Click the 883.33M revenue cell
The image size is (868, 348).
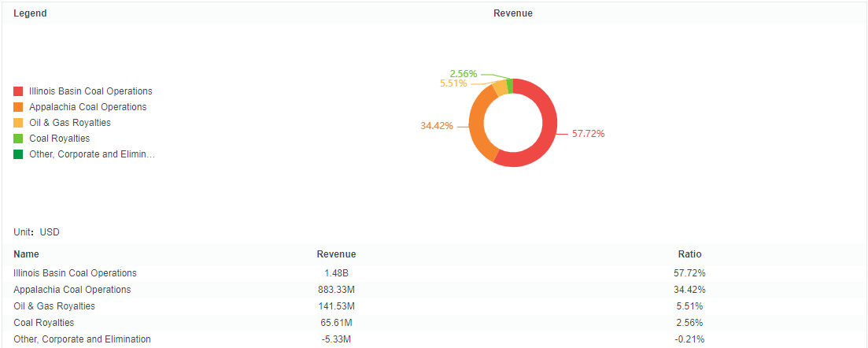(x=337, y=289)
